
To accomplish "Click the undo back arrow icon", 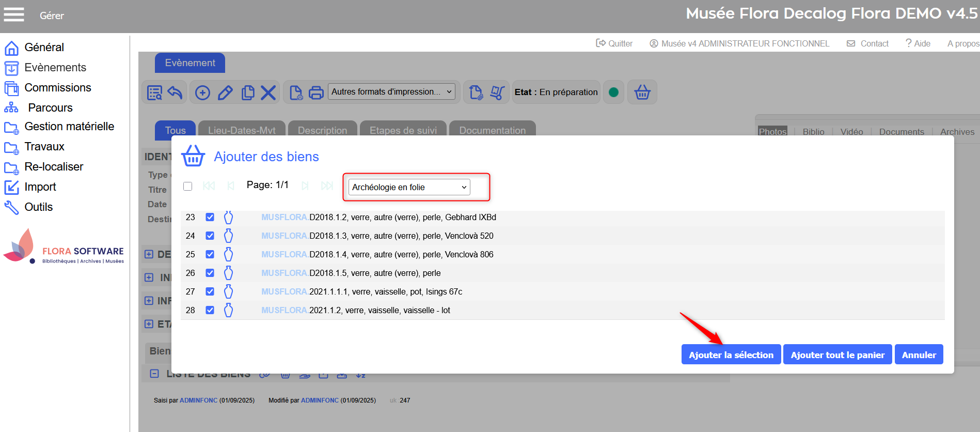I will [x=175, y=93].
